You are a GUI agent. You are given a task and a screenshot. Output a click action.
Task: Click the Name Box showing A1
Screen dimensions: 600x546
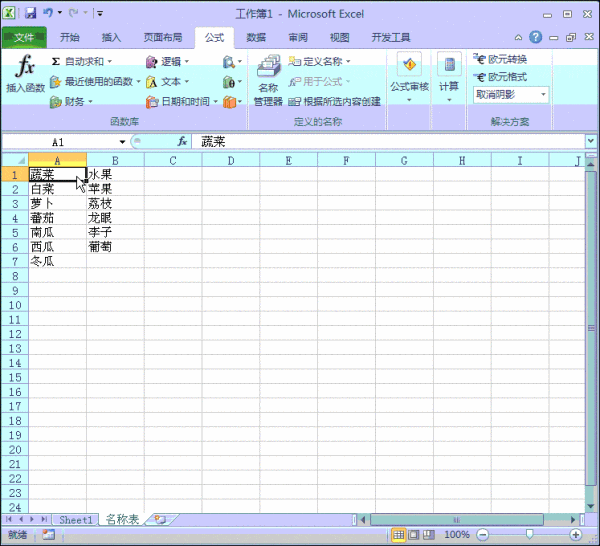pyautogui.click(x=59, y=142)
